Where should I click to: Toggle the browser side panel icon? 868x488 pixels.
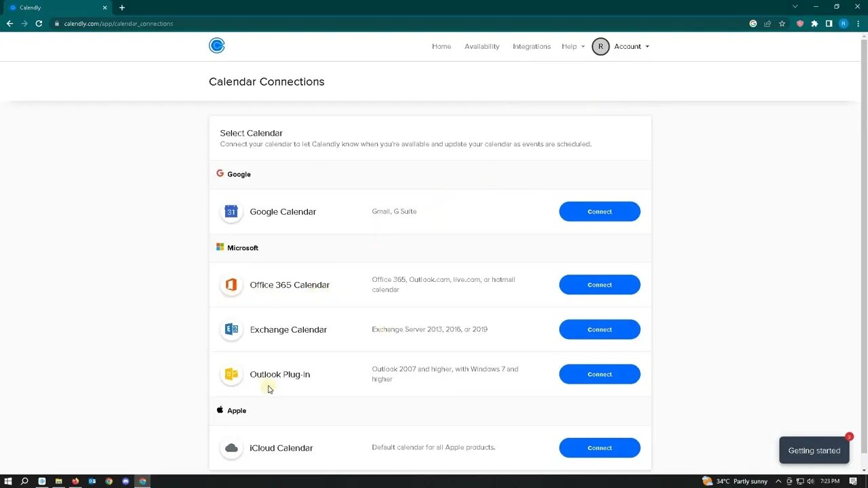pyautogui.click(x=829, y=24)
